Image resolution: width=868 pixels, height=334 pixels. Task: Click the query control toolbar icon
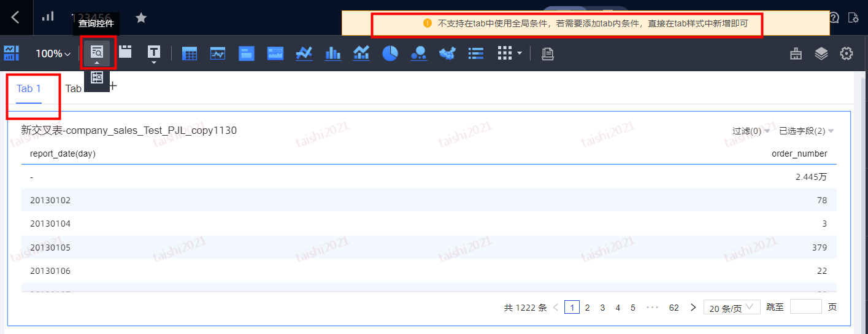click(x=98, y=53)
